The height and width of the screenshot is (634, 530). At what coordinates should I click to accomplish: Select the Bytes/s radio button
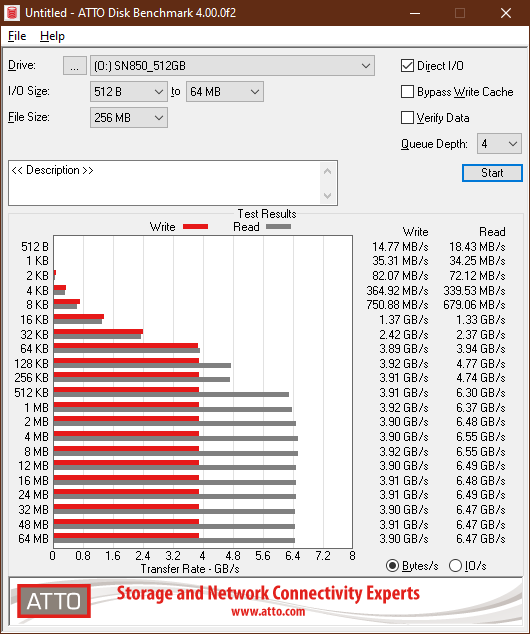tap(392, 565)
